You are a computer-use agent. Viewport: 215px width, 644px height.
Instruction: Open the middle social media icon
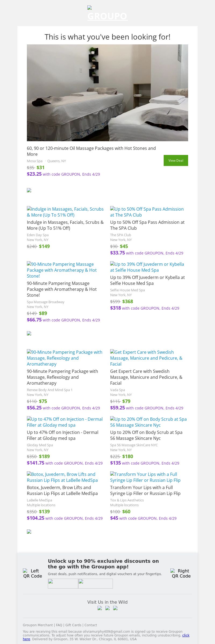[107, 608]
